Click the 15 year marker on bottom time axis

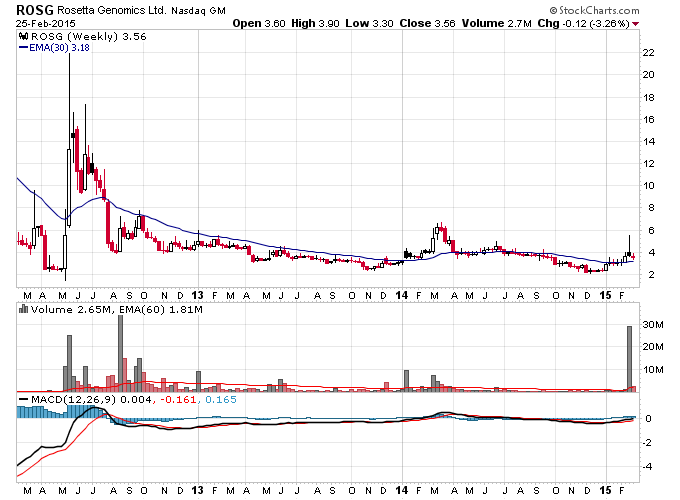click(605, 490)
